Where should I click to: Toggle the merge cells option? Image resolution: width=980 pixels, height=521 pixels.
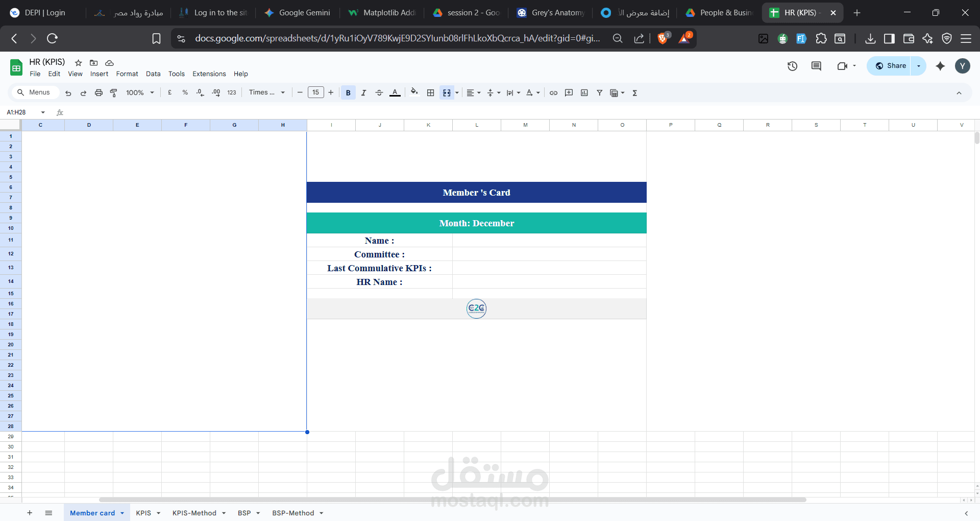tap(446, 92)
